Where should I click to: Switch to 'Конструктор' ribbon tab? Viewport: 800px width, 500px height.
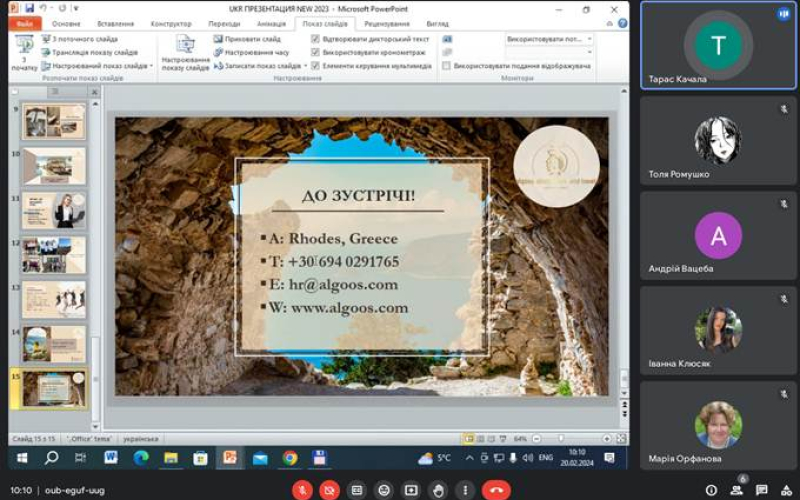171,23
